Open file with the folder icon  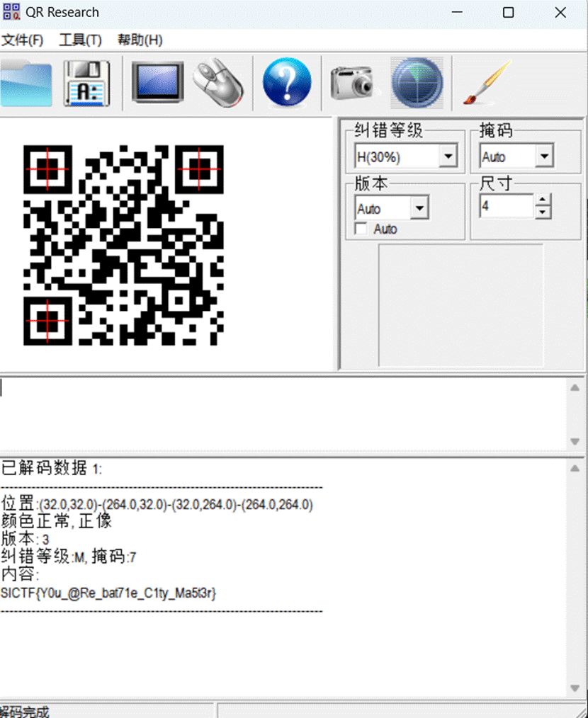(x=26, y=84)
